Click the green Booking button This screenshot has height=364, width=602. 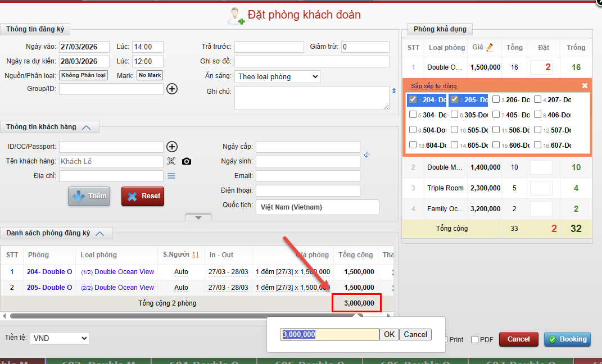point(568,339)
